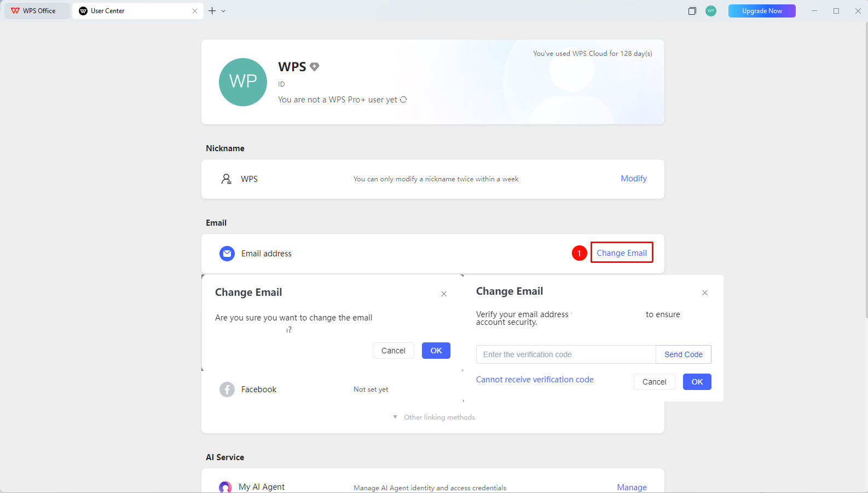Click the diamond membership badge beside WPS
This screenshot has width=868, height=493.
314,67
